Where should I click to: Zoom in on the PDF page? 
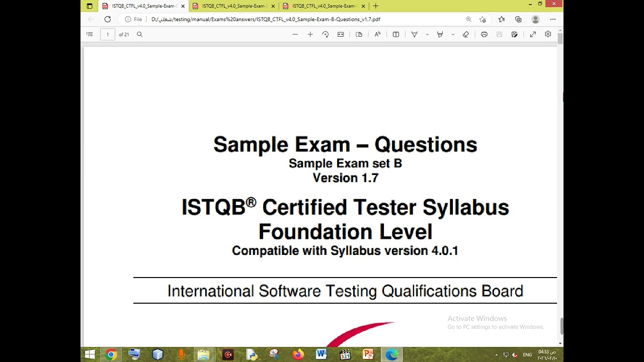(310, 34)
